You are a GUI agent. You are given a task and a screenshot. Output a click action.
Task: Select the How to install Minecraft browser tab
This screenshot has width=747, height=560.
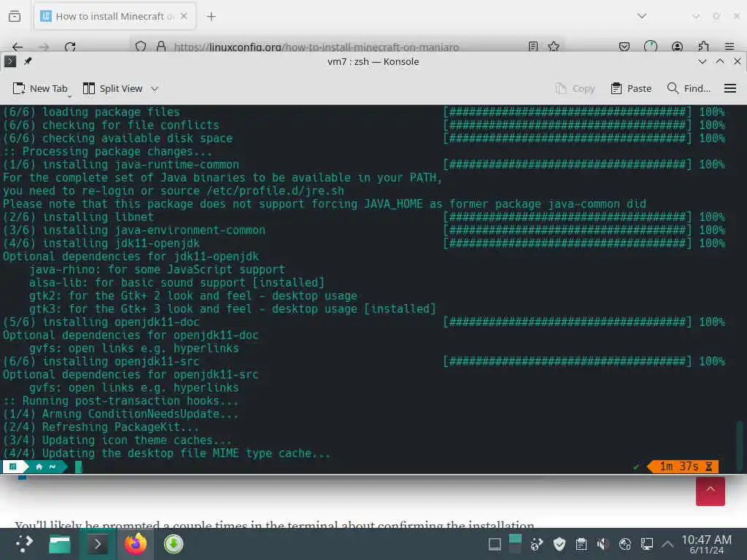(x=114, y=16)
